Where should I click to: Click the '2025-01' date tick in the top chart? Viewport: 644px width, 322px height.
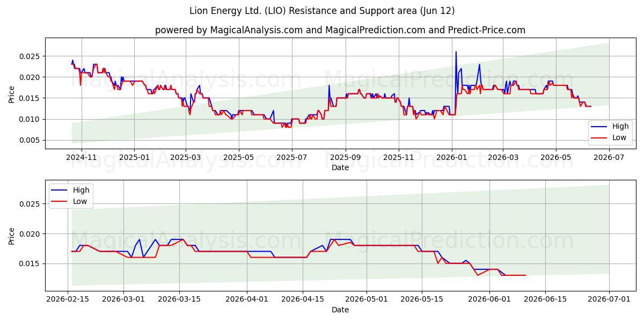[x=134, y=157]
